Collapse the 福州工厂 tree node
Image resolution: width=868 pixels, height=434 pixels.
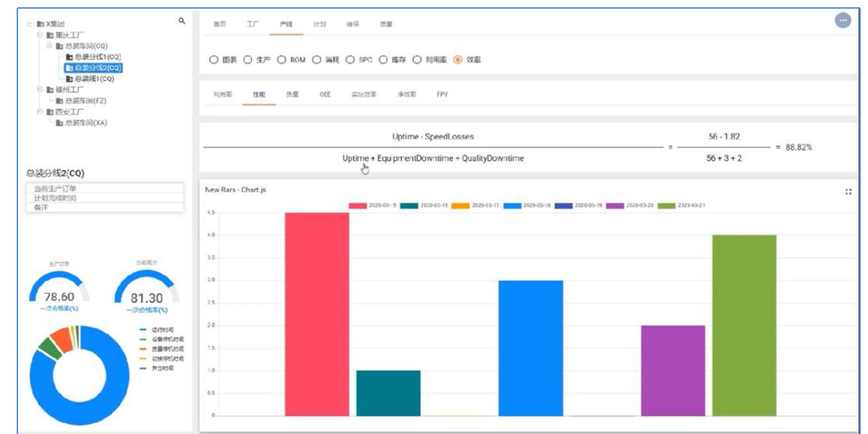[x=40, y=90]
